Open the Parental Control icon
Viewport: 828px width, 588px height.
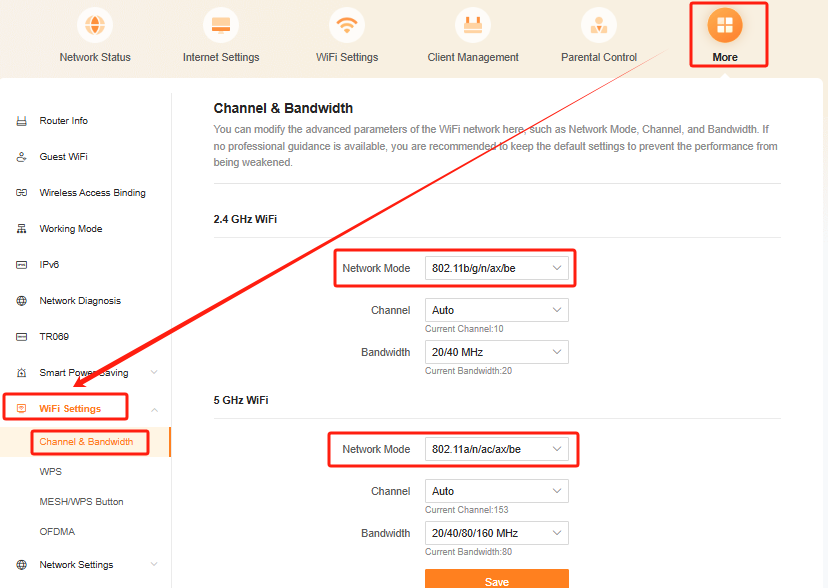coord(599,23)
